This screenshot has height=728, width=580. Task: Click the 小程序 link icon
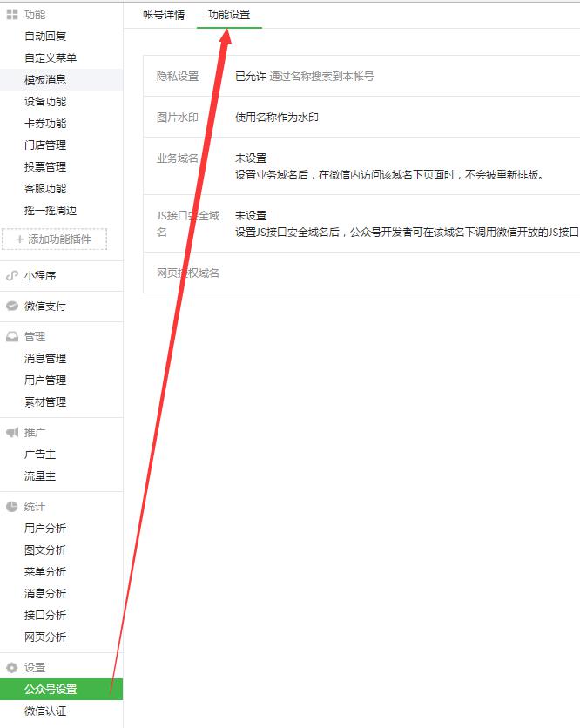12,276
